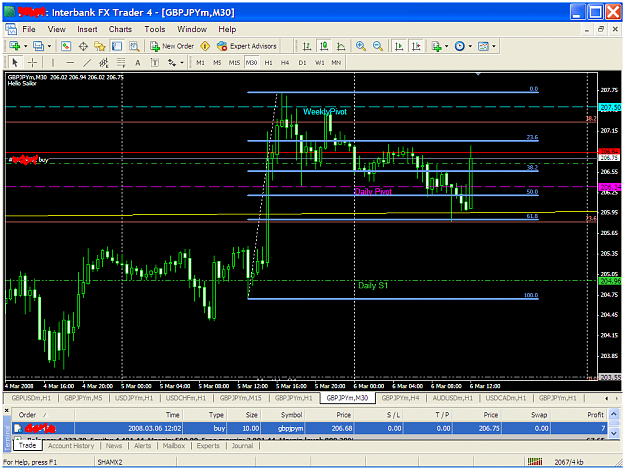Select the Text Label tool
This screenshot has height=470, width=625.
point(155,63)
